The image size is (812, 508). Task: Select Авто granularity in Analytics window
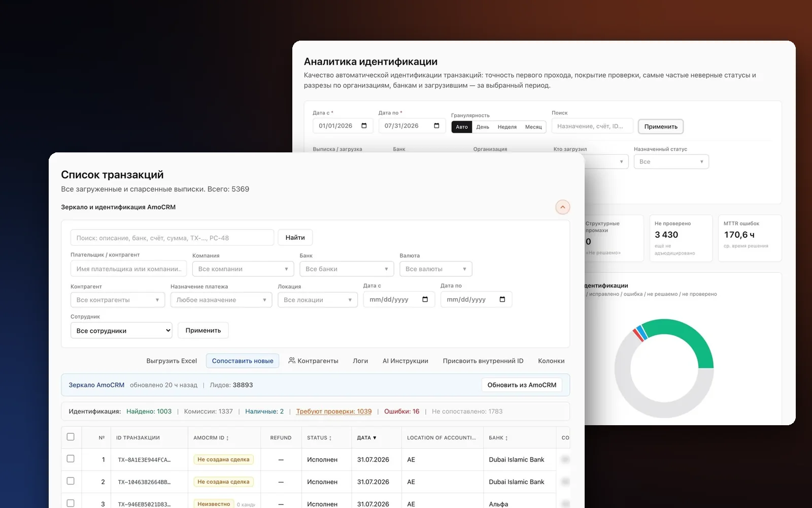point(462,127)
